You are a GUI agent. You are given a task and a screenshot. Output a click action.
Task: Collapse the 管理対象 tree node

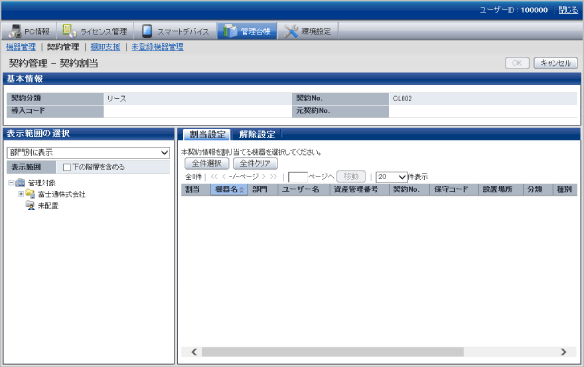[x=11, y=183]
